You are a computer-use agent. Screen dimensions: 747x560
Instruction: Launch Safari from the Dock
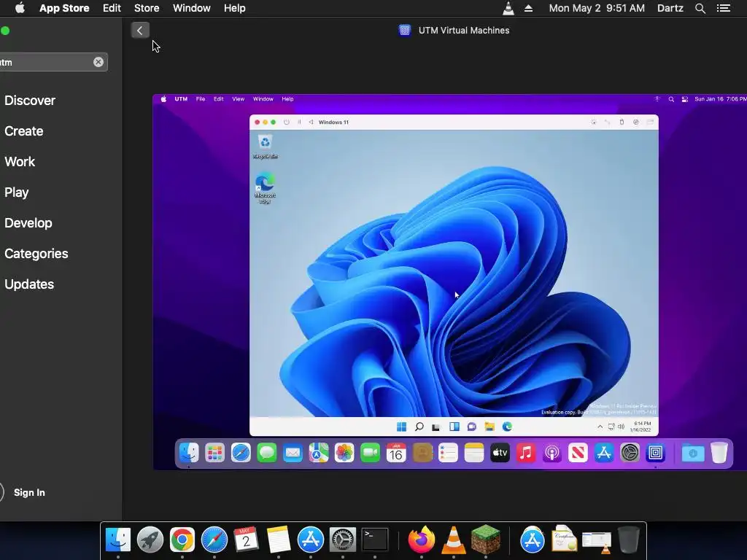[x=214, y=540]
